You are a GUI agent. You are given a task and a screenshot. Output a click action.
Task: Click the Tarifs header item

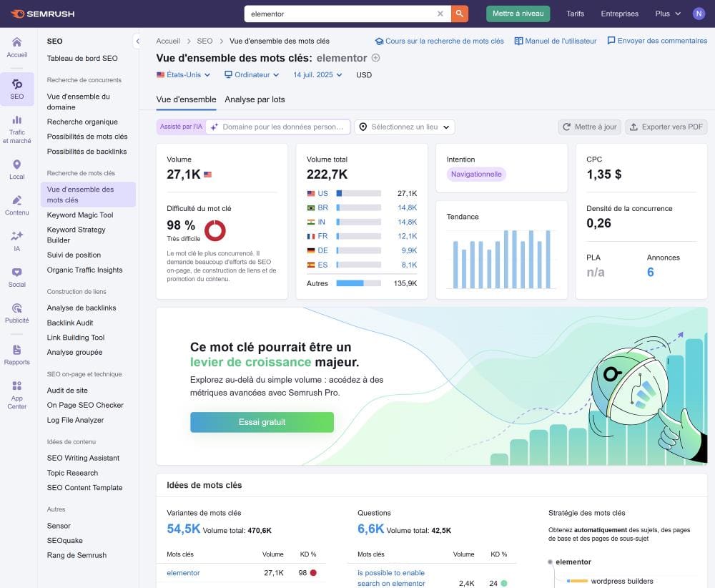coord(575,14)
